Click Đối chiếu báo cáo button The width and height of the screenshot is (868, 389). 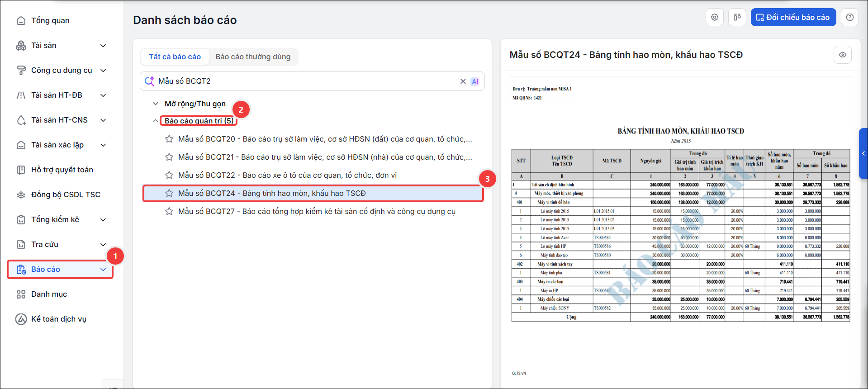pyautogui.click(x=793, y=17)
